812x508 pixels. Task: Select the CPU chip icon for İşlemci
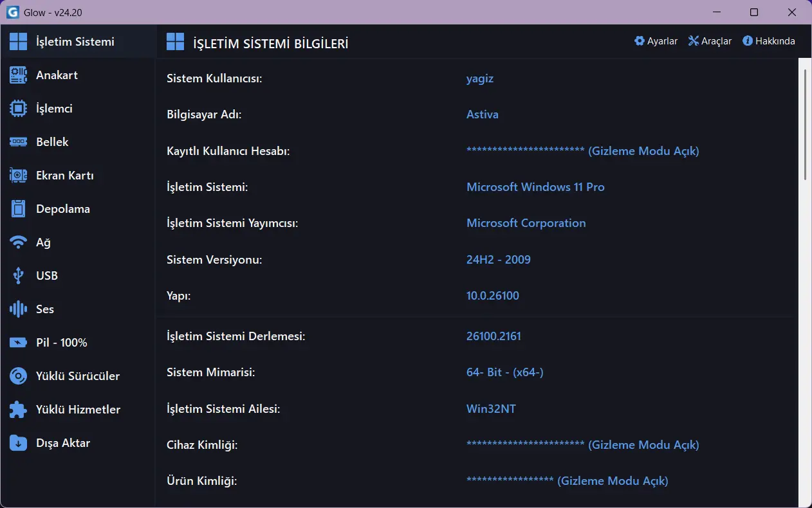pyautogui.click(x=18, y=109)
